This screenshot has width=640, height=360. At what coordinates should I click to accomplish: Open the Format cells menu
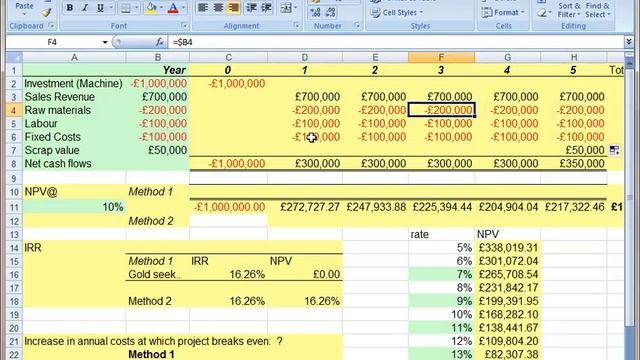click(503, 13)
